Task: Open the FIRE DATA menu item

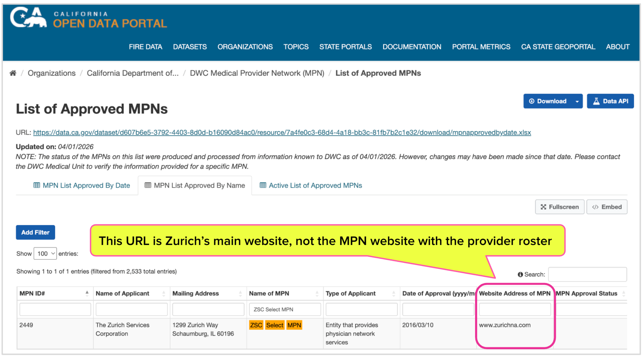Action: click(145, 47)
